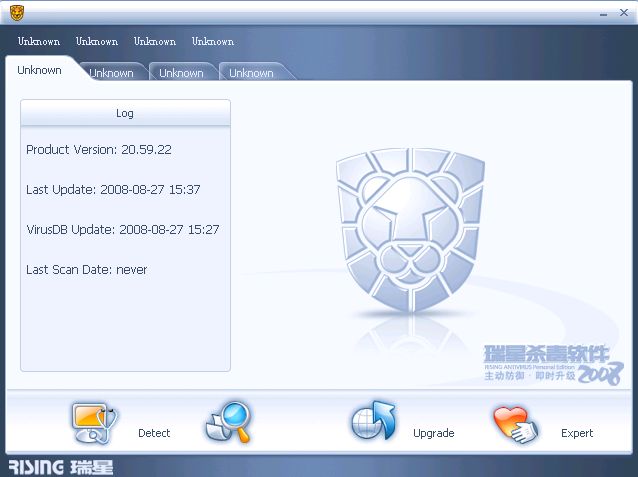638x477 pixels.
Task: Click the Detect text label
Action: click(x=154, y=433)
